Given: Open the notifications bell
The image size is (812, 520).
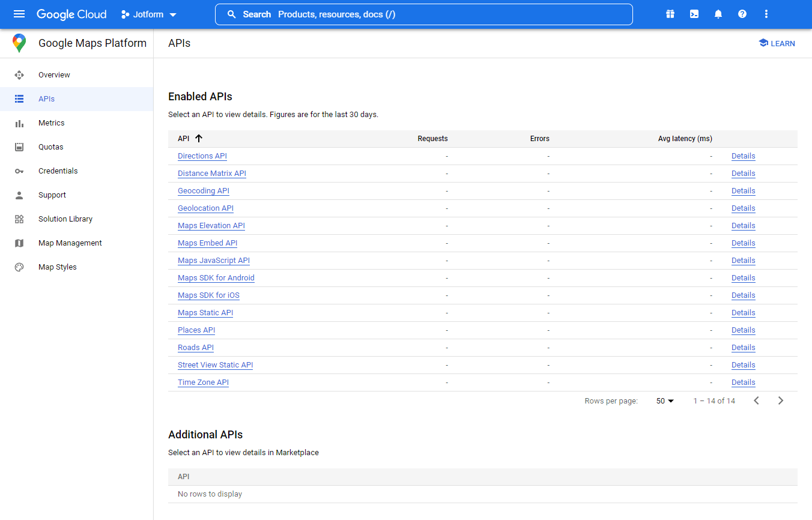Looking at the screenshot, I should [x=718, y=14].
